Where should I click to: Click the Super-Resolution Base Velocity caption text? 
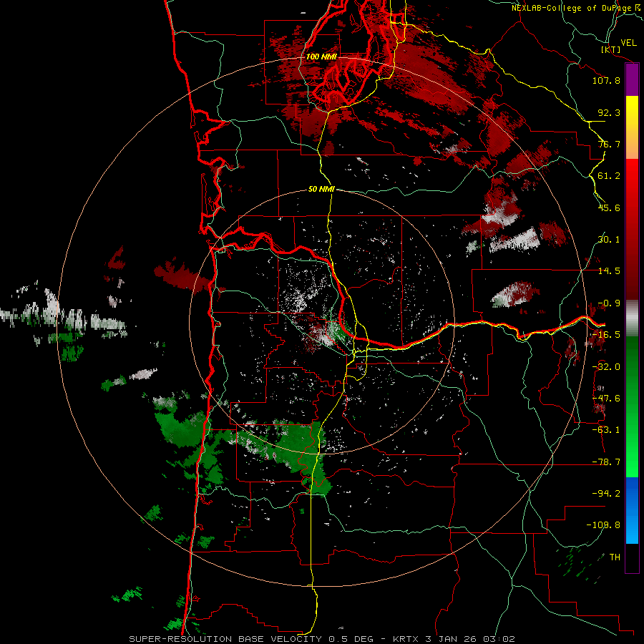point(321,639)
